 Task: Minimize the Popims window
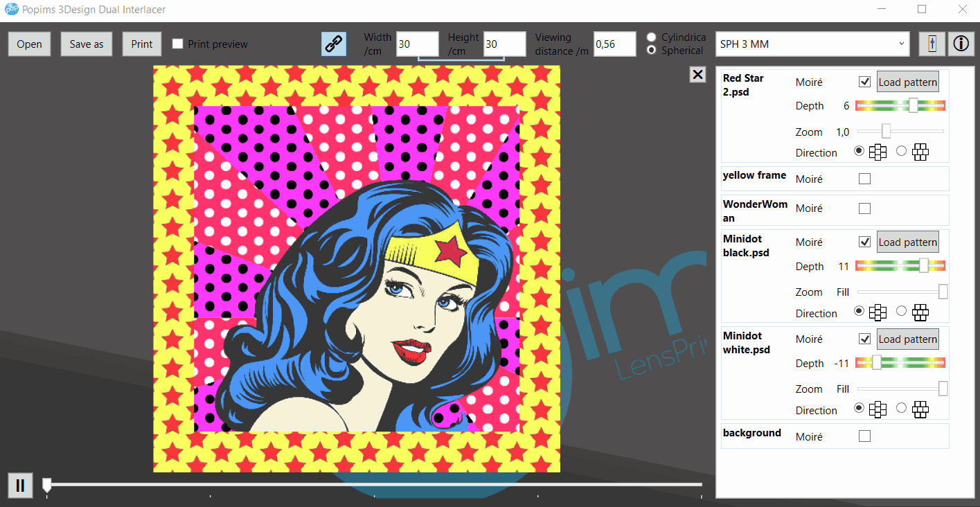[882, 10]
